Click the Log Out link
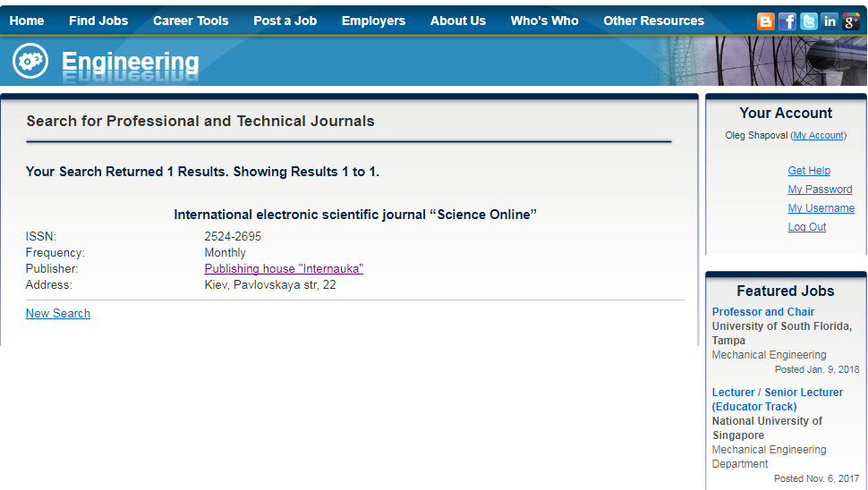Viewport: 868px width, 490px height. [x=806, y=227]
